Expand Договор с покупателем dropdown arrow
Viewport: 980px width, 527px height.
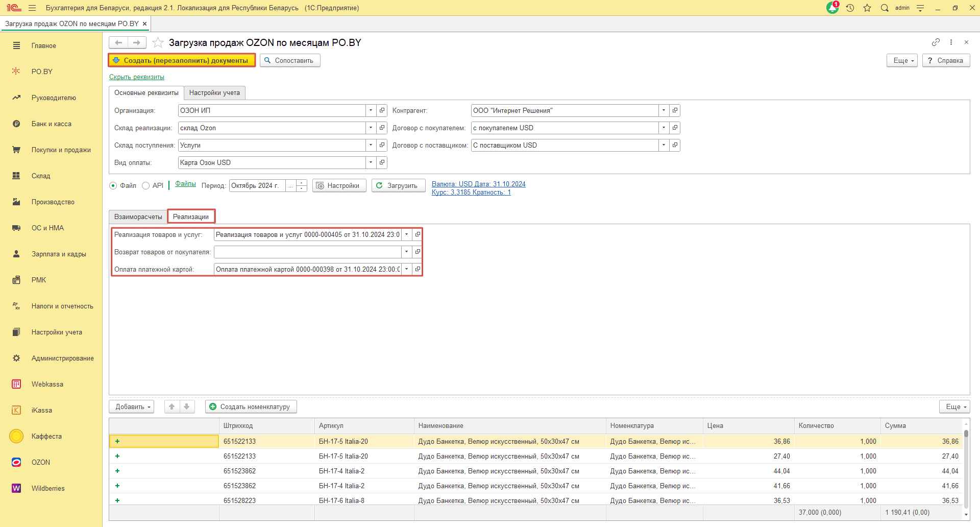664,128
